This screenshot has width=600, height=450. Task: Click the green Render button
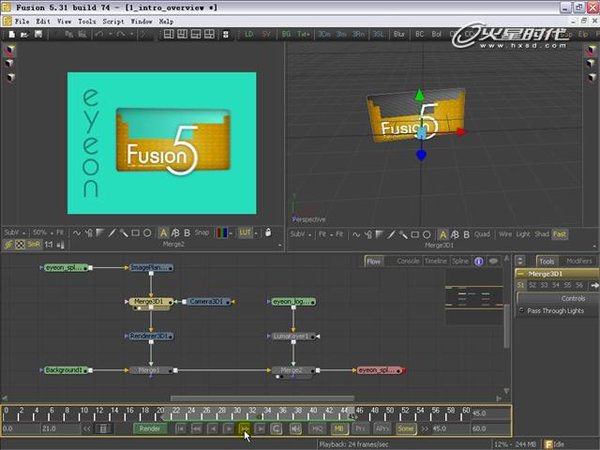150,429
